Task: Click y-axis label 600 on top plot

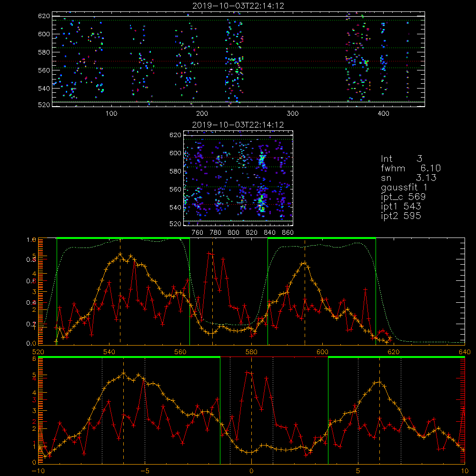Action: (44, 34)
